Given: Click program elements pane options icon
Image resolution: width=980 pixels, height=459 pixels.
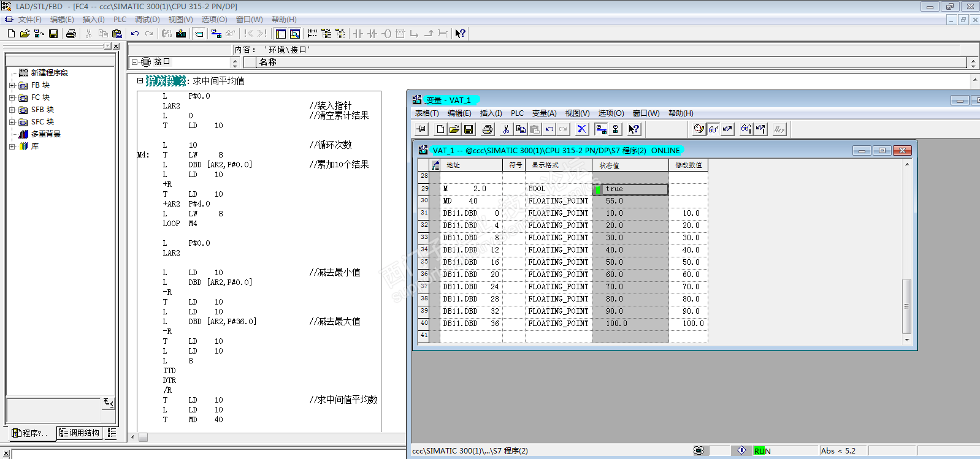Looking at the screenshot, I should pyautogui.click(x=109, y=403).
